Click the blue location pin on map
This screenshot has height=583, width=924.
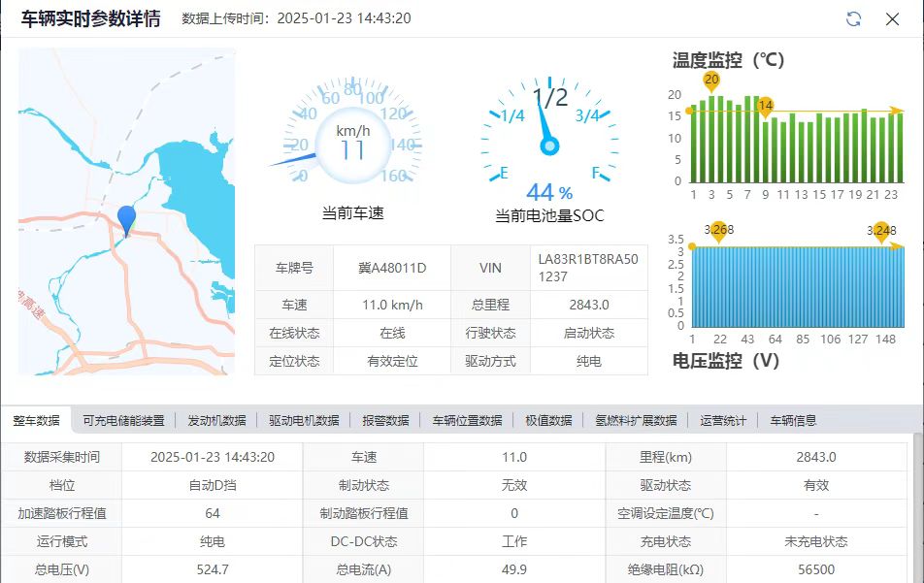(126, 220)
